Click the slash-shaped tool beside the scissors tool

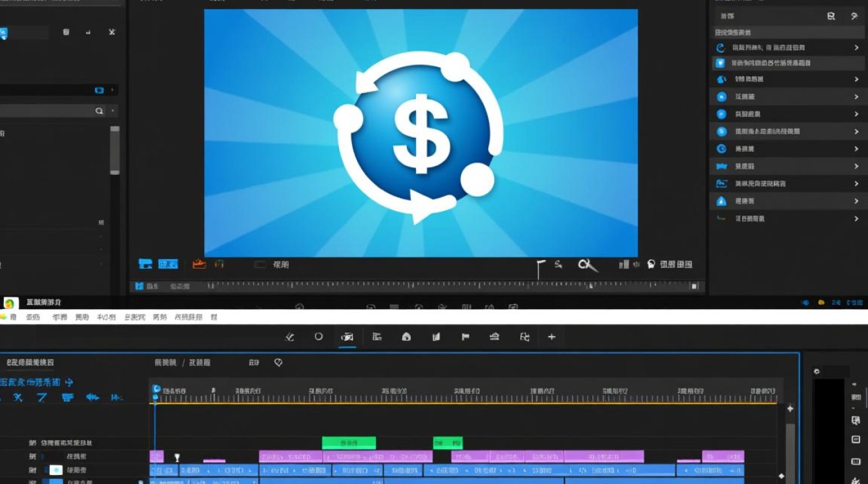pos(42,398)
